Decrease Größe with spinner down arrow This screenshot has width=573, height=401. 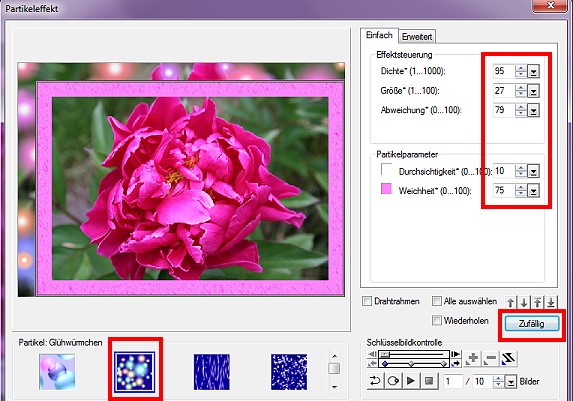(521, 94)
